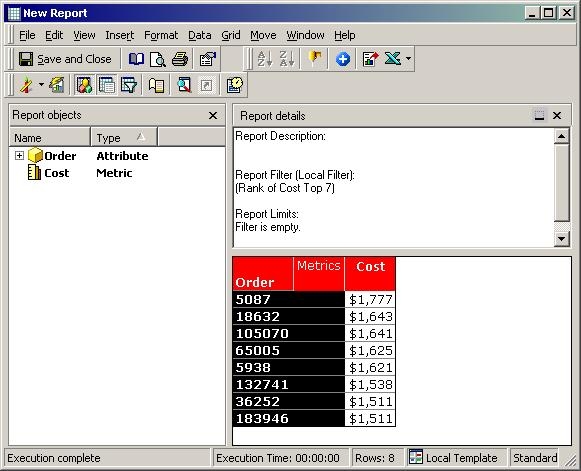Screen dimensions: 581x471
Task: Click the flag thresholds icon
Action: point(315,59)
